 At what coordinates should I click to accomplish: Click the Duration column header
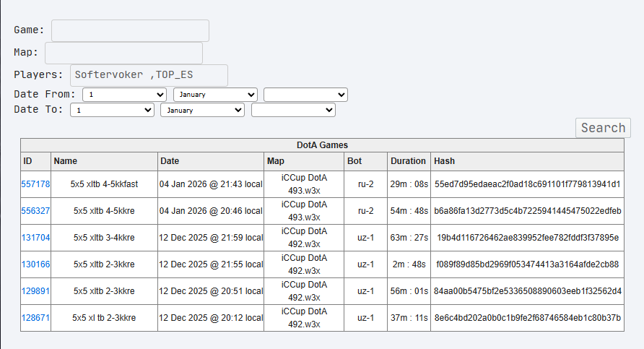pyautogui.click(x=408, y=161)
